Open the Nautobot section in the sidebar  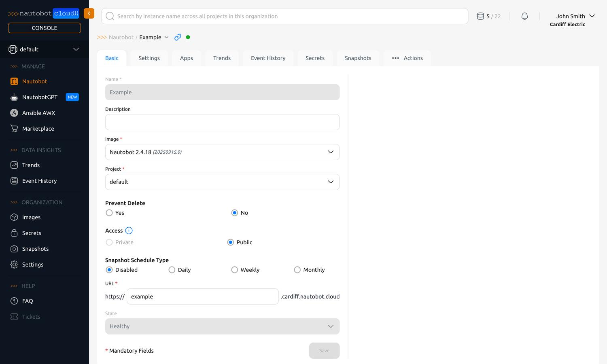(x=34, y=81)
